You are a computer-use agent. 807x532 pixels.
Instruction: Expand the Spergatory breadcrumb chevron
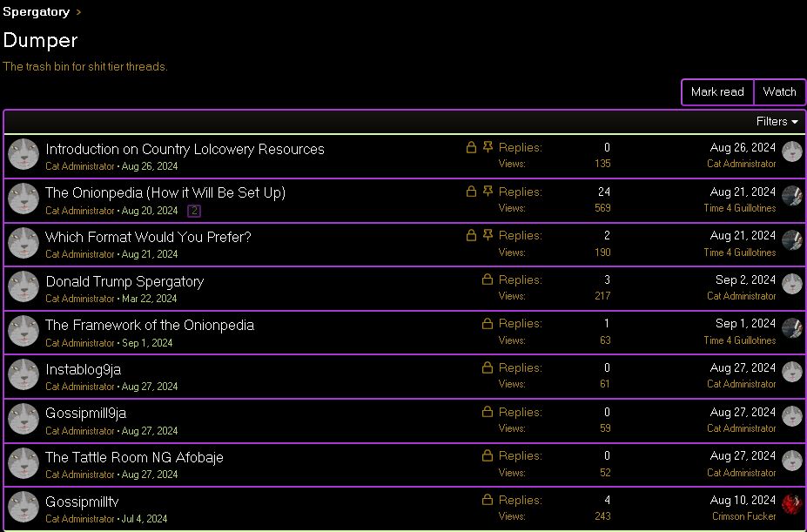tap(78, 12)
